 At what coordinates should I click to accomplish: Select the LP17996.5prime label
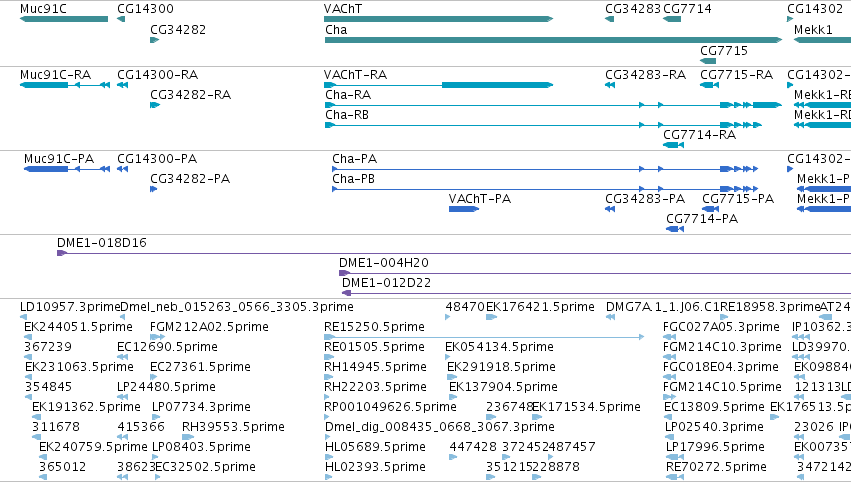pyautogui.click(x=715, y=447)
